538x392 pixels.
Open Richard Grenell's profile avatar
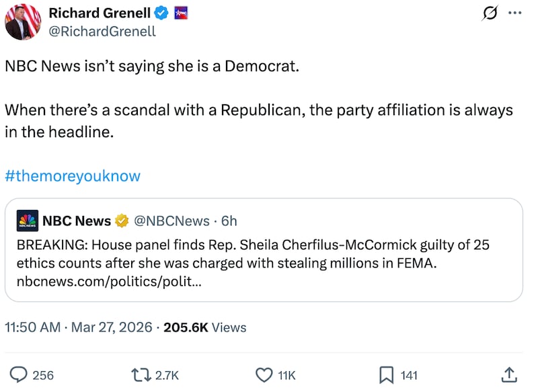point(23,21)
